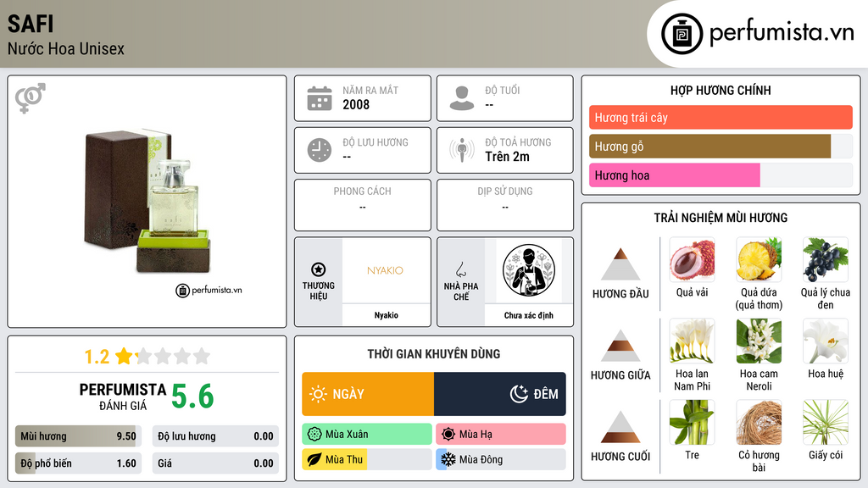Viewport: 868px width, 488px height.
Task: Click the person icon beside Độ tuổi
Action: pos(462,98)
